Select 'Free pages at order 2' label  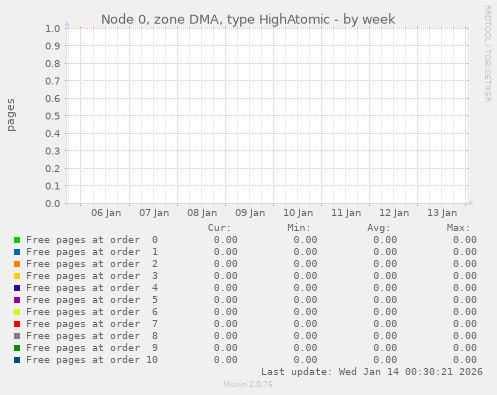[92, 264]
